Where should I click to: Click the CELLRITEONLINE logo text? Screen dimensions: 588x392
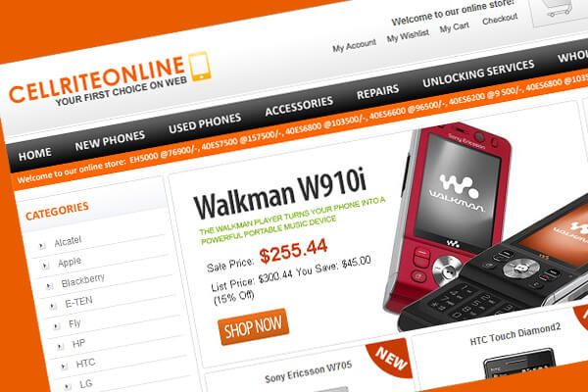(x=97, y=79)
